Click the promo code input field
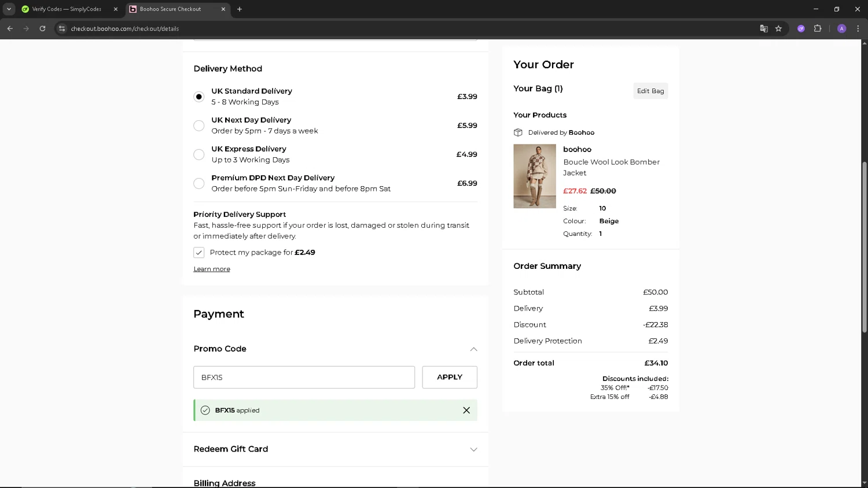Viewport: 868px width, 488px height. 304,378
